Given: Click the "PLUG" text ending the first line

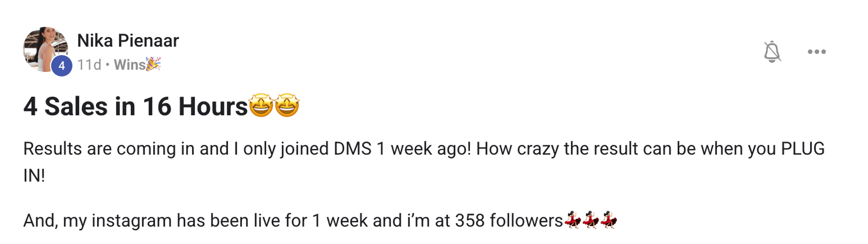Looking at the screenshot, I should 803,149.
